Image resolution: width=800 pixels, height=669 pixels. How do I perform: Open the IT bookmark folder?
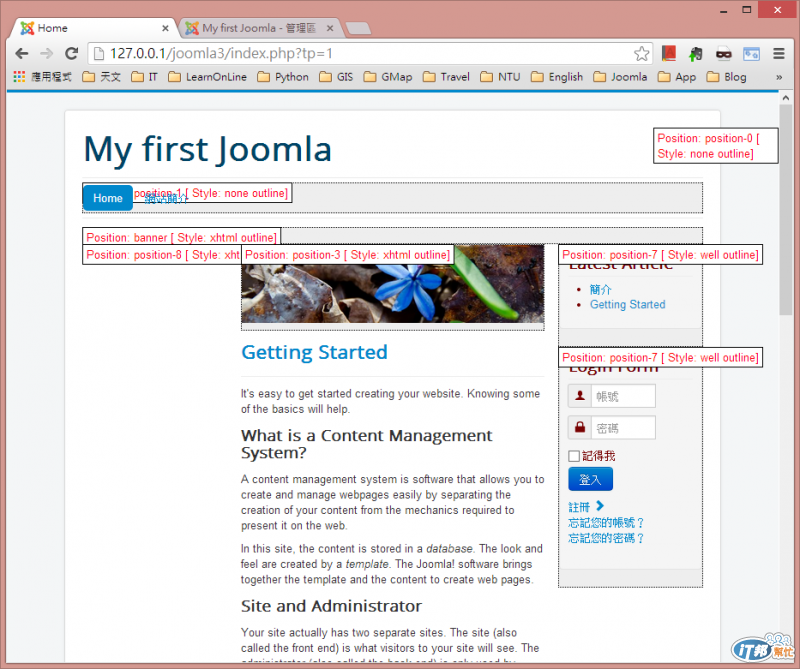(x=144, y=77)
